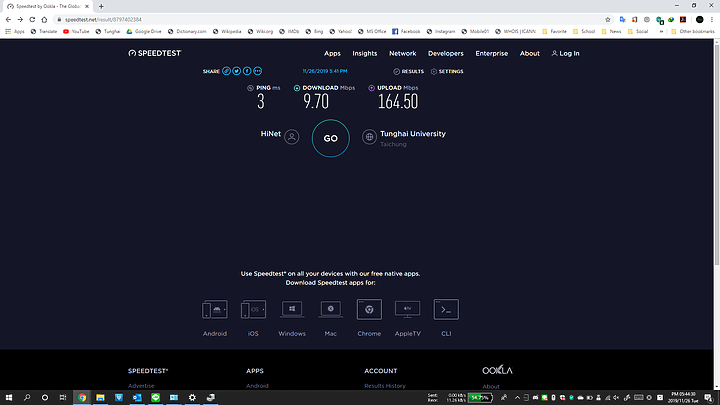720x405 pixels.
Task: Click the address bar URL
Action: pyautogui.click(x=103, y=20)
